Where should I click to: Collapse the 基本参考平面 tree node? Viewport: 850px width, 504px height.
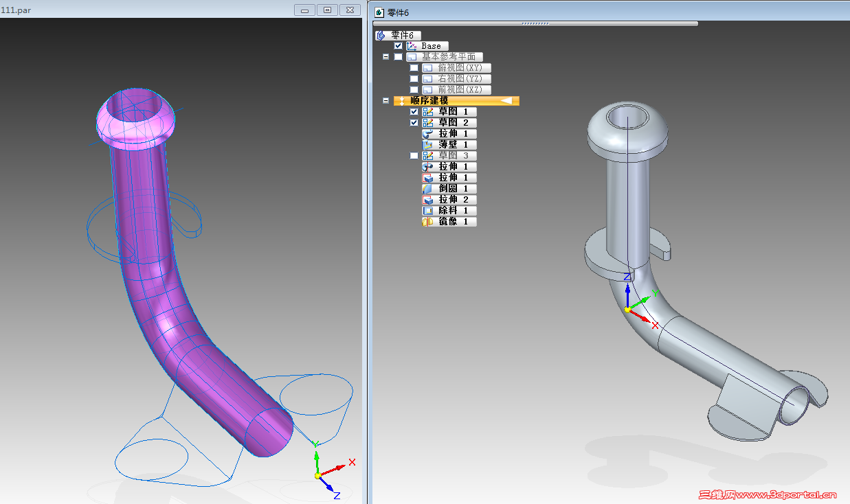[385, 57]
